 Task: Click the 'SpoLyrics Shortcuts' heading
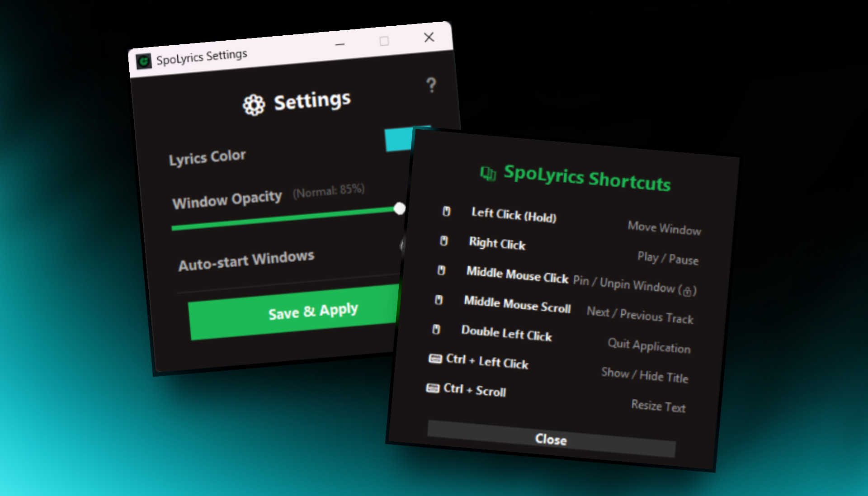click(x=587, y=178)
